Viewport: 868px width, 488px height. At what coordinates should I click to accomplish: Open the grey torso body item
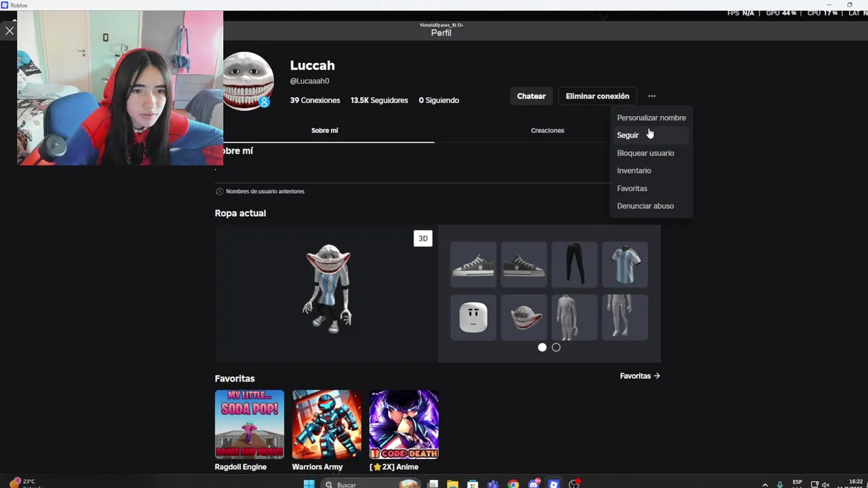[574, 317]
